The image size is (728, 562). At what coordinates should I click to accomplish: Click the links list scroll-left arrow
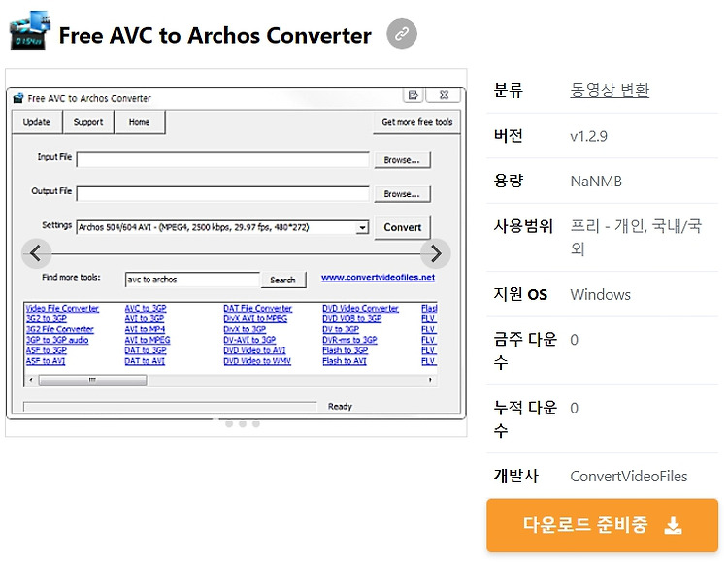tap(31, 380)
